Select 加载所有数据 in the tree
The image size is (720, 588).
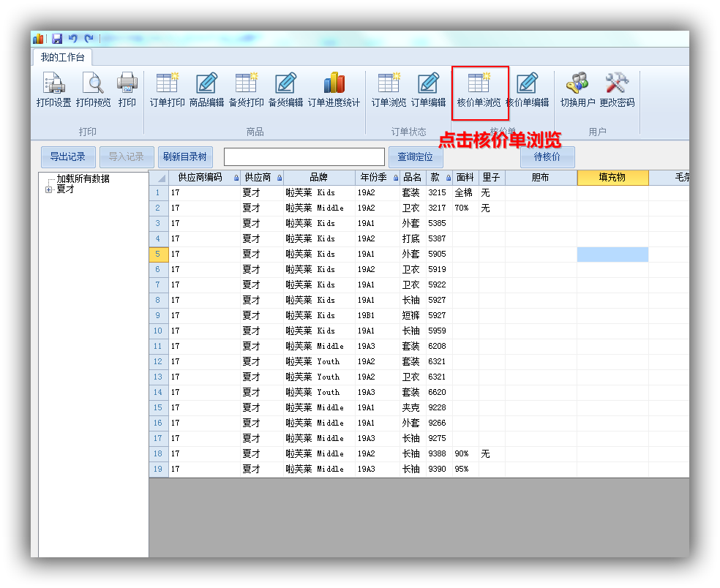coord(83,178)
